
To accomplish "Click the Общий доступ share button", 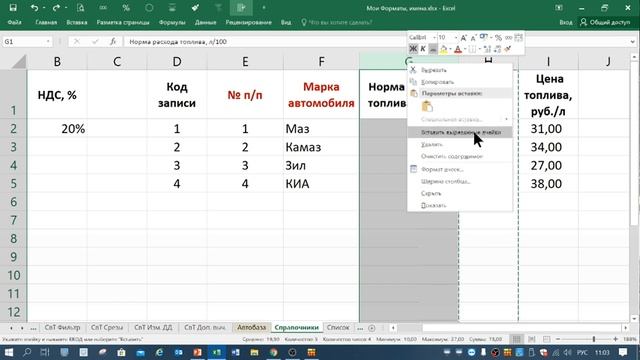I will pyautogui.click(x=605, y=22).
